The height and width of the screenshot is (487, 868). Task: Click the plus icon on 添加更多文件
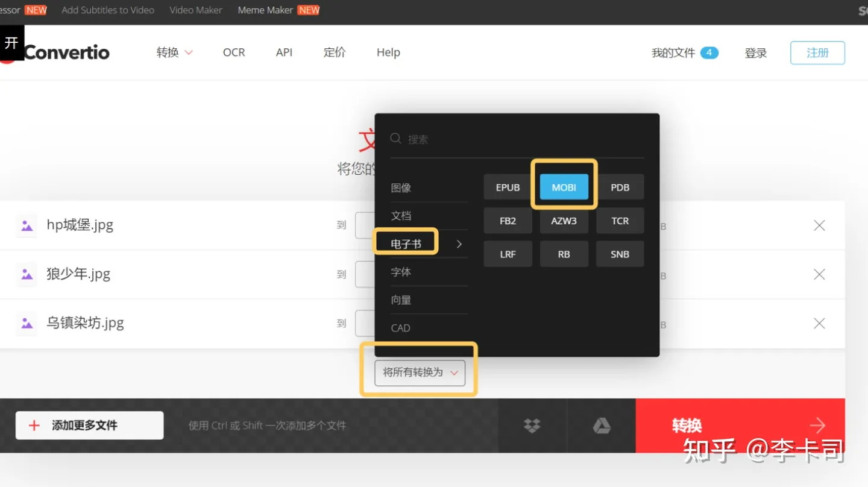coord(34,426)
